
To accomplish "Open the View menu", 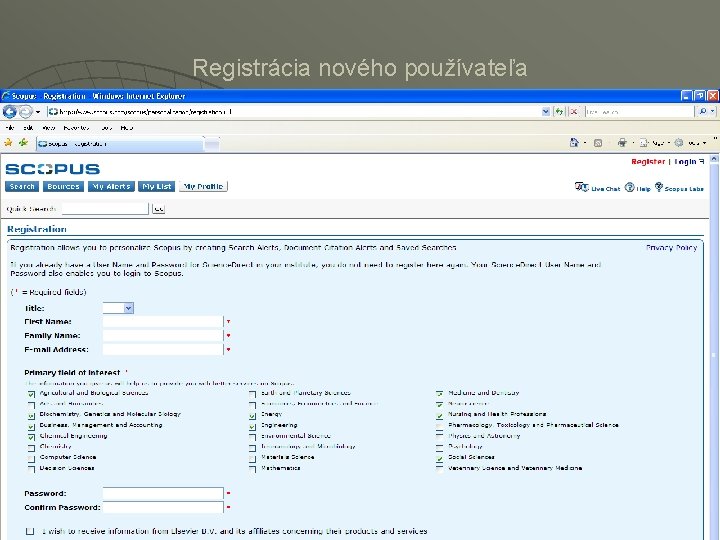I will pos(48,128).
